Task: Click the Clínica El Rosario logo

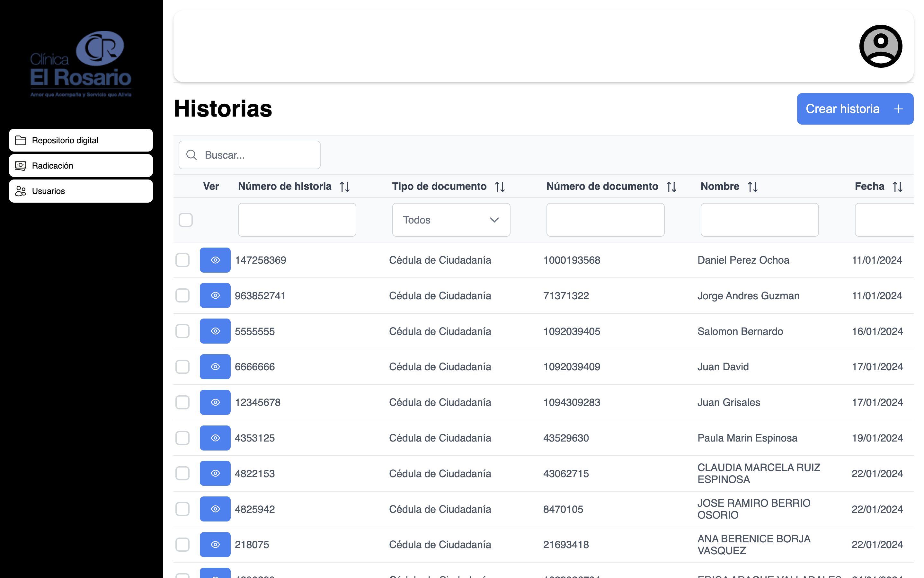Action: tap(81, 64)
